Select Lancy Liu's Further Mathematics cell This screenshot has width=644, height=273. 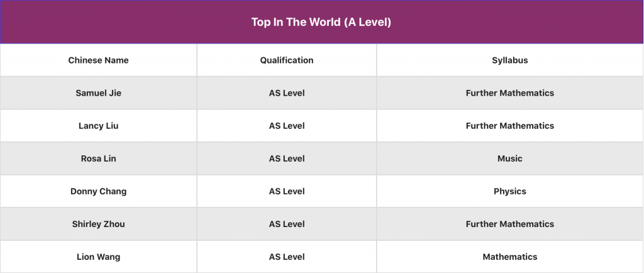pyautogui.click(x=509, y=126)
